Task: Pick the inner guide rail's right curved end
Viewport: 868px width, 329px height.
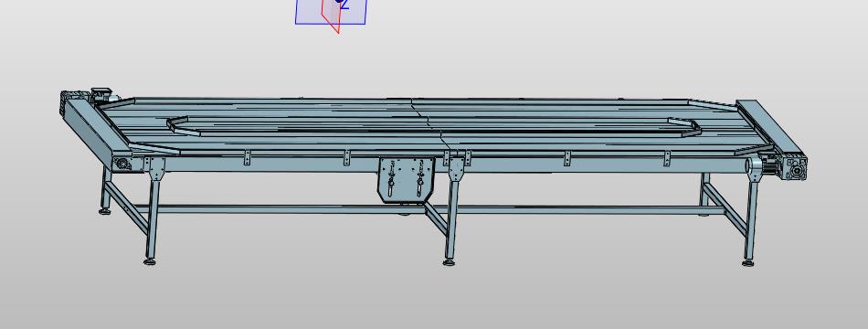Action: [x=684, y=127]
